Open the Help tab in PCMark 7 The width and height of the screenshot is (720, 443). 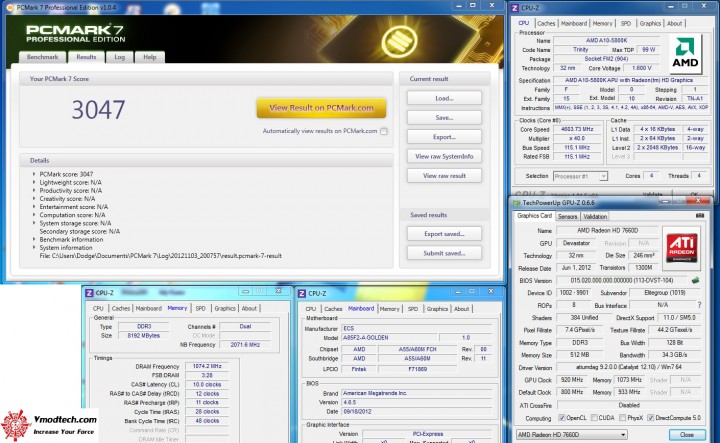point(150,57)
